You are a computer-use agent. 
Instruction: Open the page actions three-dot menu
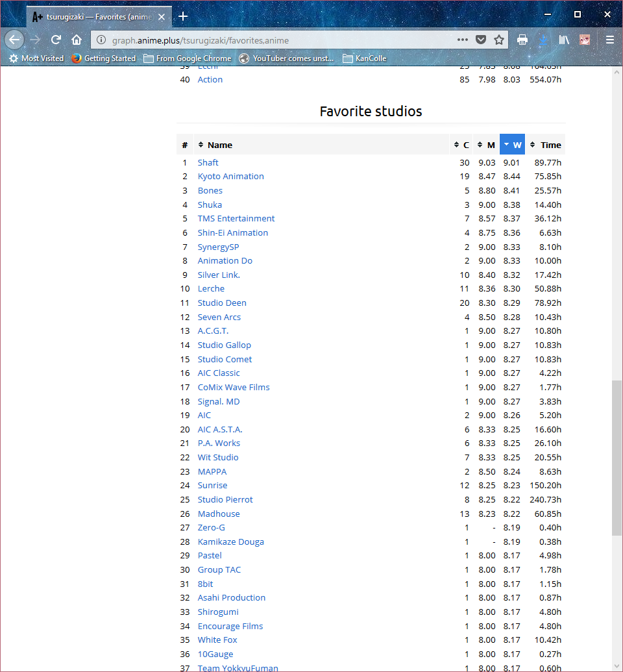pyautogui.click(x=462, y=40)
